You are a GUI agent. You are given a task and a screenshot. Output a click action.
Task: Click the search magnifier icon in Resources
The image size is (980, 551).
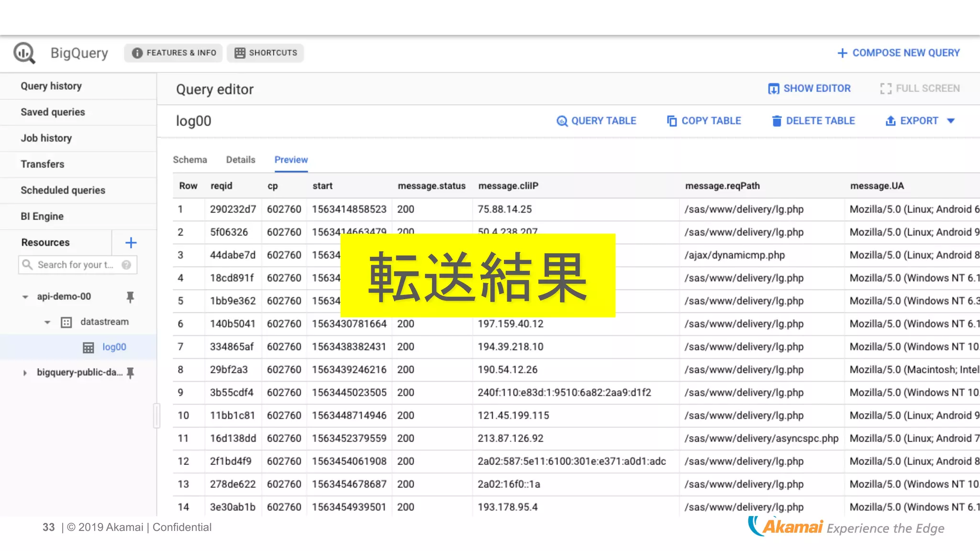(27, 264)
